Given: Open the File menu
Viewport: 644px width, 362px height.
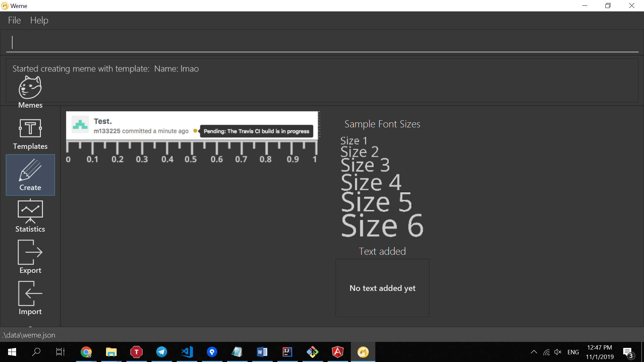Looking at the screenshot, I should click(14, 20).
